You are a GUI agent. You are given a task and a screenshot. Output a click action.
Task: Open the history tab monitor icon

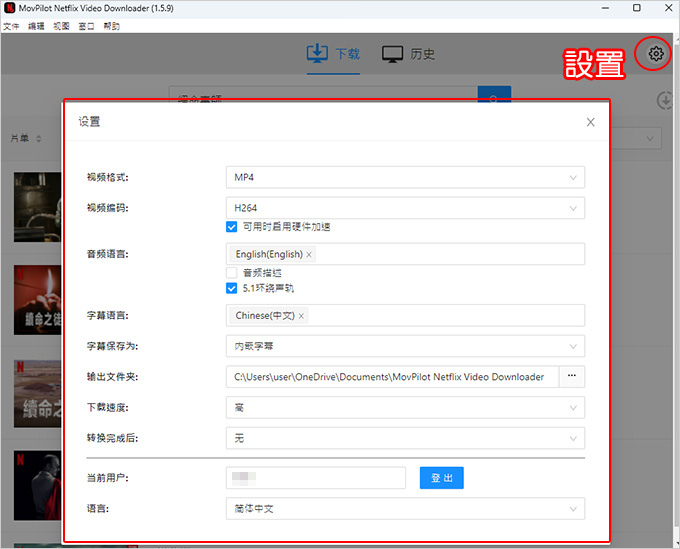tap(392, 54)
